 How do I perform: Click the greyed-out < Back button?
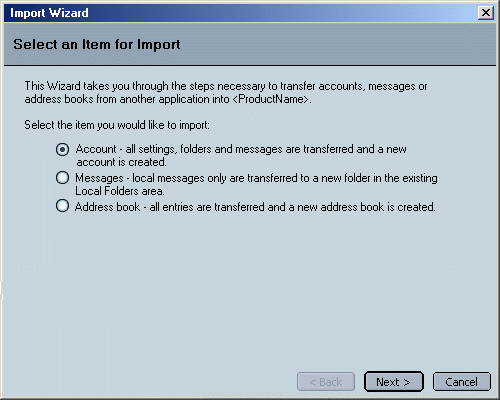coord(326,382)
